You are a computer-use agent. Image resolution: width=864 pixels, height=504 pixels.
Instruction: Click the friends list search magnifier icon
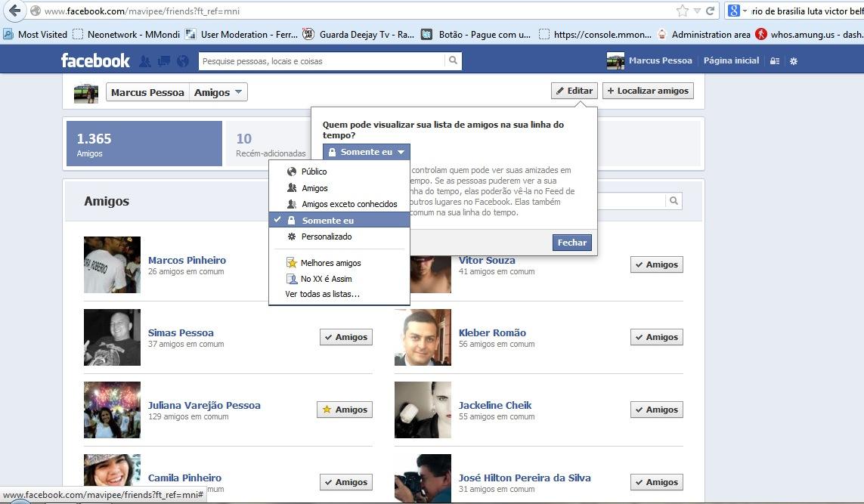[674, 201]
